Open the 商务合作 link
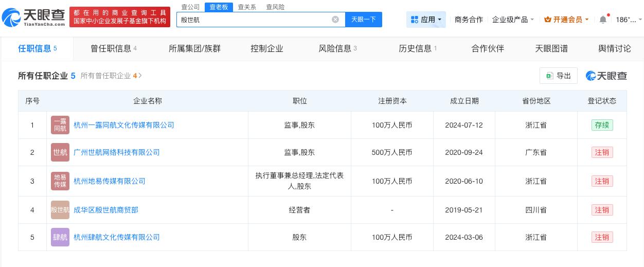 click(469, 20)
